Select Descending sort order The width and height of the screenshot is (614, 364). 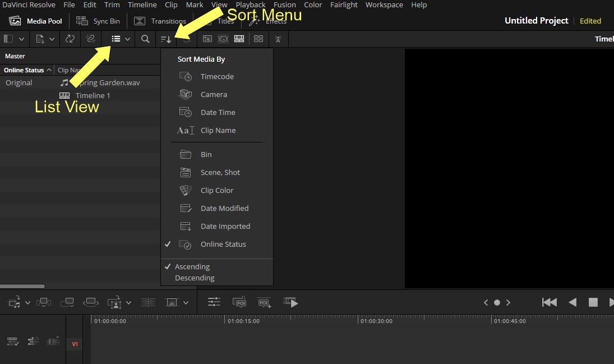[x=195, y=278]
